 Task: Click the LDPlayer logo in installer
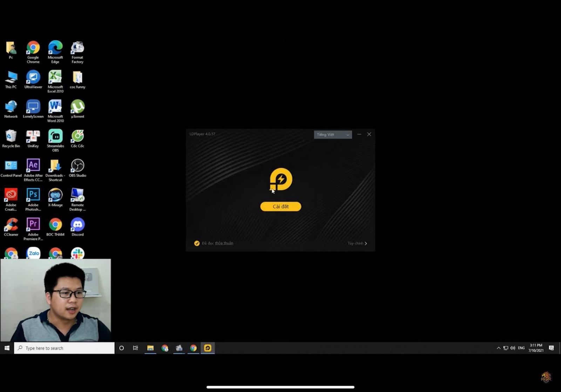(280, 180)
